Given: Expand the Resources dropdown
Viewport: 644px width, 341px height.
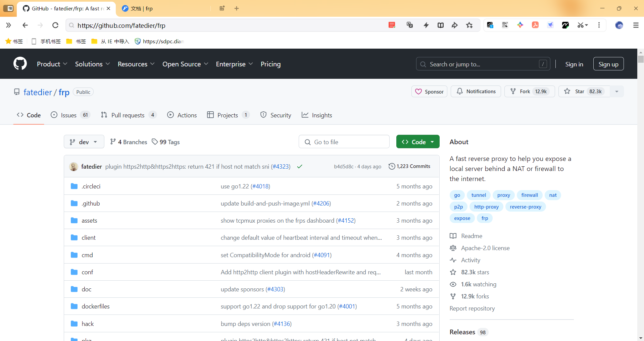Looking at the screenshot, I should pyautogui.click(x=136, y=64).
